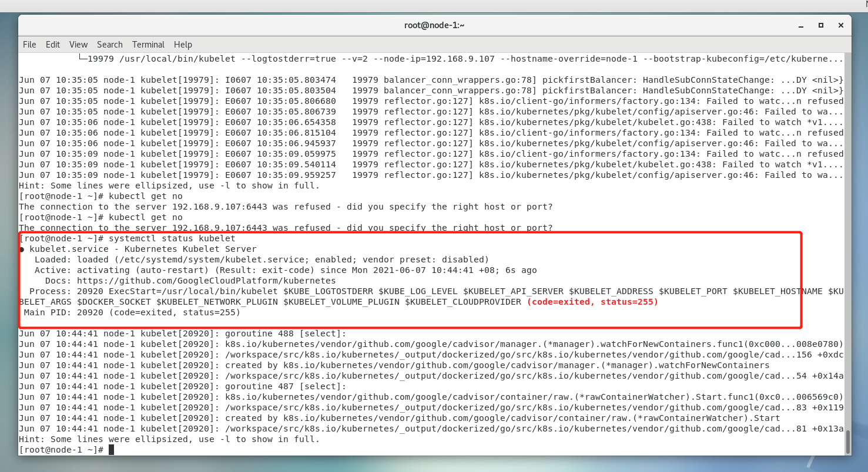This screenshot has width=868, height=472.
Task: Open the Edit menu
Action: [x=53, y=45]
